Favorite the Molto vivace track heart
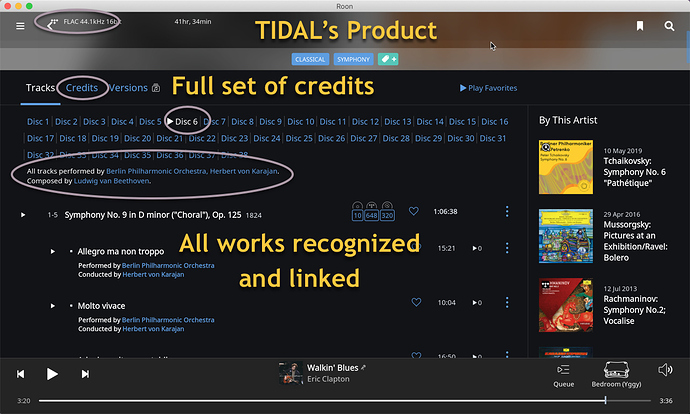The width and height of the screenshot is (690, 414). pos(416,302)
